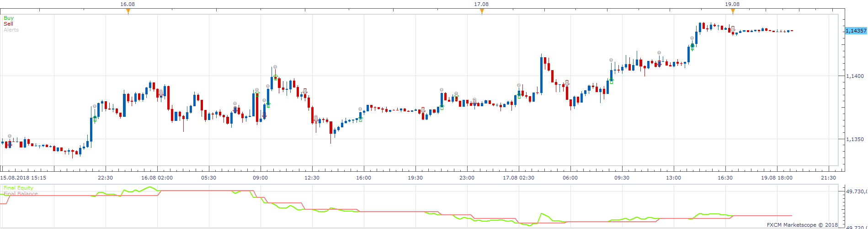Click the orange day marker under 17.08

tap(482, 11)
